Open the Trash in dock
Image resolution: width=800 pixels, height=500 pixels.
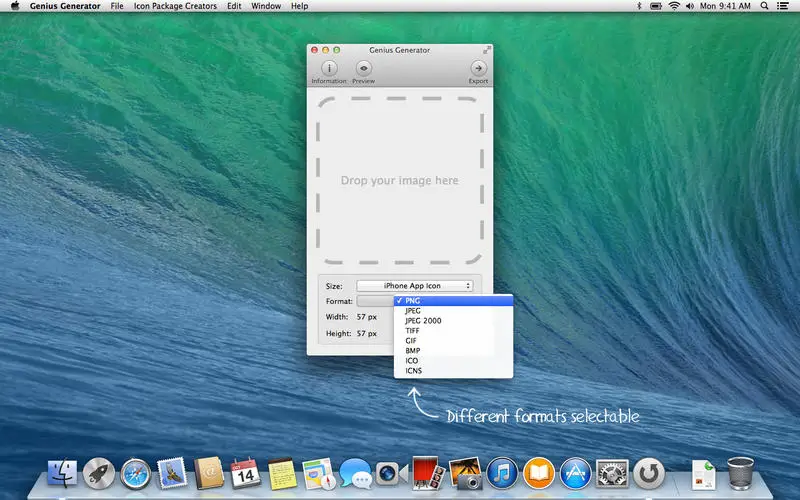click(740, 473)
